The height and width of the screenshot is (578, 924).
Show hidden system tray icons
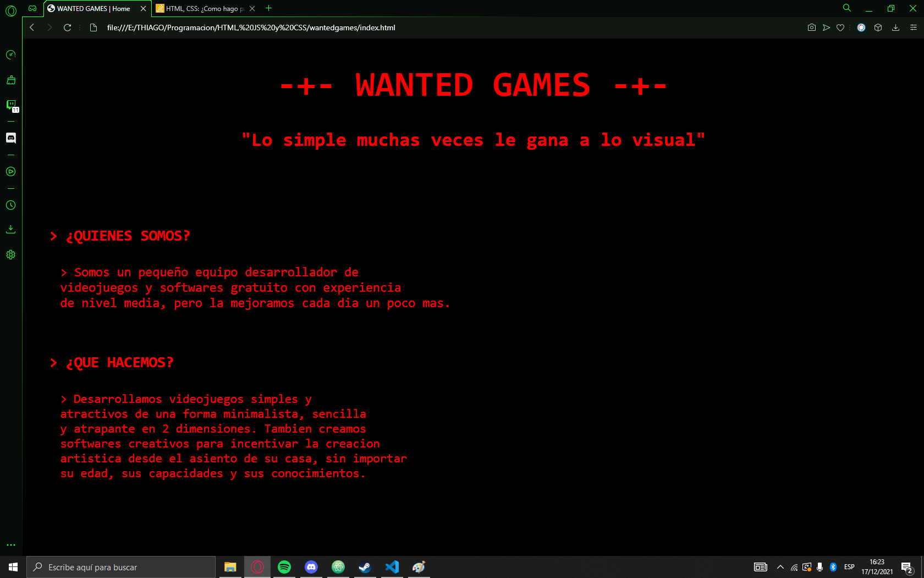(780, 567)
